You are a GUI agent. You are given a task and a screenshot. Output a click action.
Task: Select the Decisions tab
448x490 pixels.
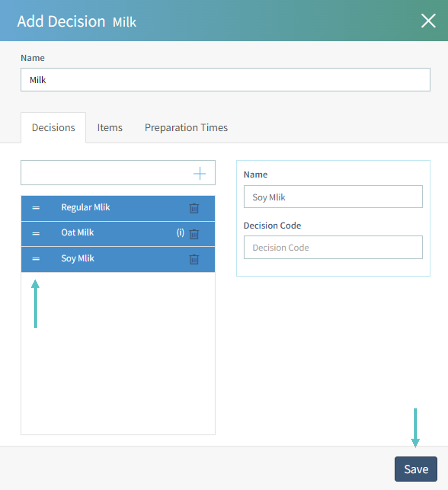[x=53, y=128]
